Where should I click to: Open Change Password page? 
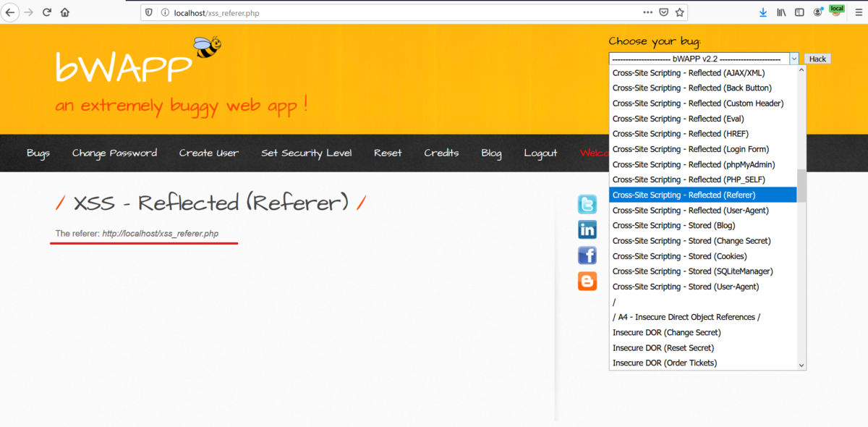[114, 153]
